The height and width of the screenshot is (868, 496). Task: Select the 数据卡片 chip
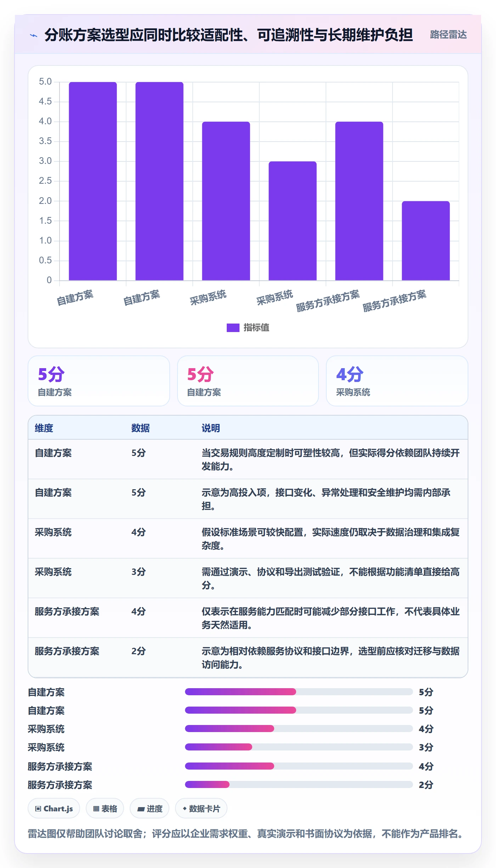click(201, 809)
